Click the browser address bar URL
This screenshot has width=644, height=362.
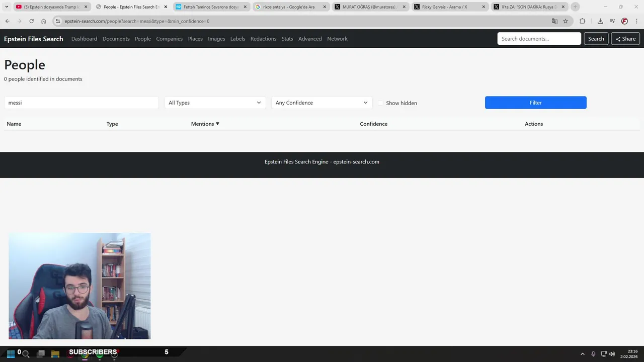tap(137, 21)
